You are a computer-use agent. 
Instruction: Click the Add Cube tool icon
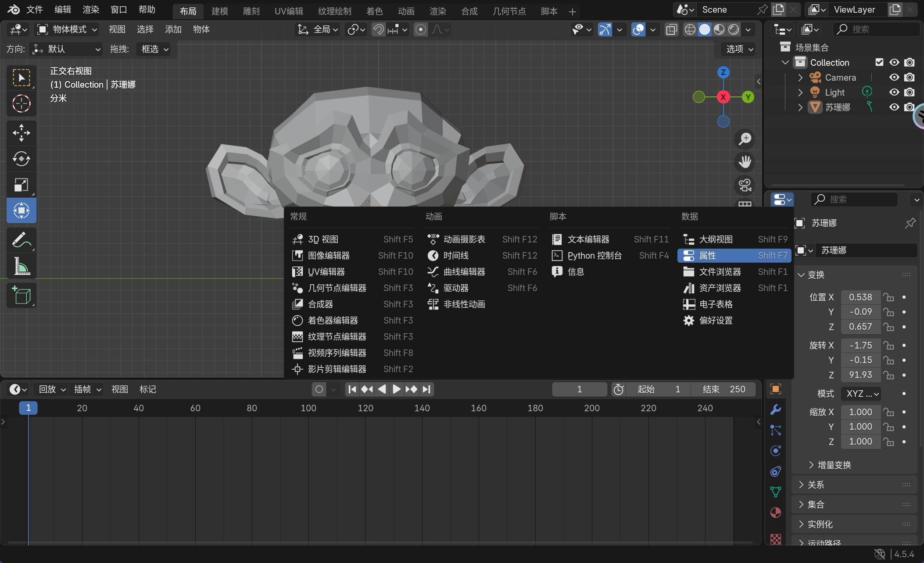[x=21, y=295]
